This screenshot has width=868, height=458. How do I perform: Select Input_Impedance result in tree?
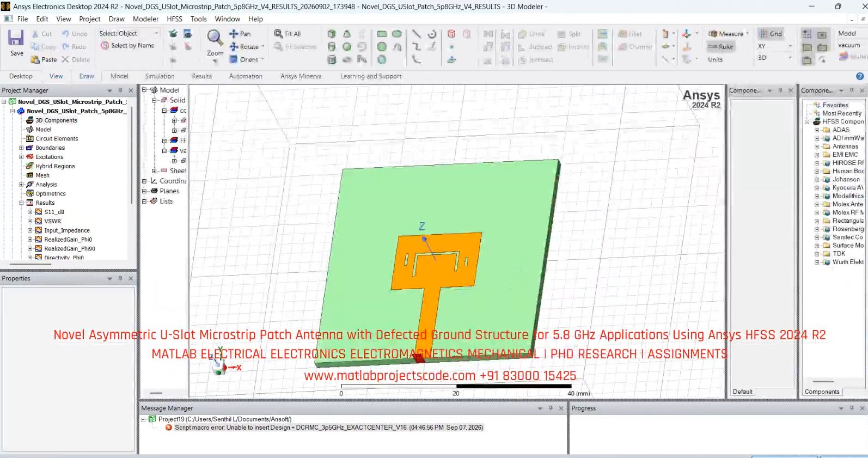pyautogui.click(x=67, y=230)
